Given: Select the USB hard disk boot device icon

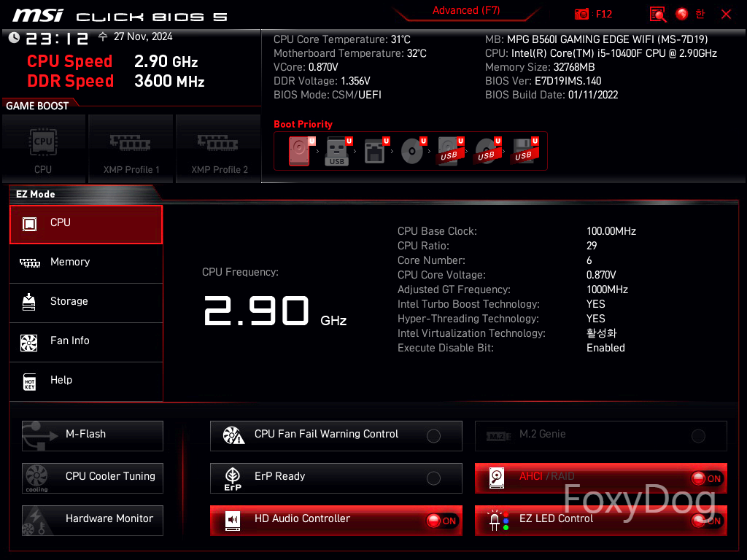Looking at the screenshot, I should [449, 151].
